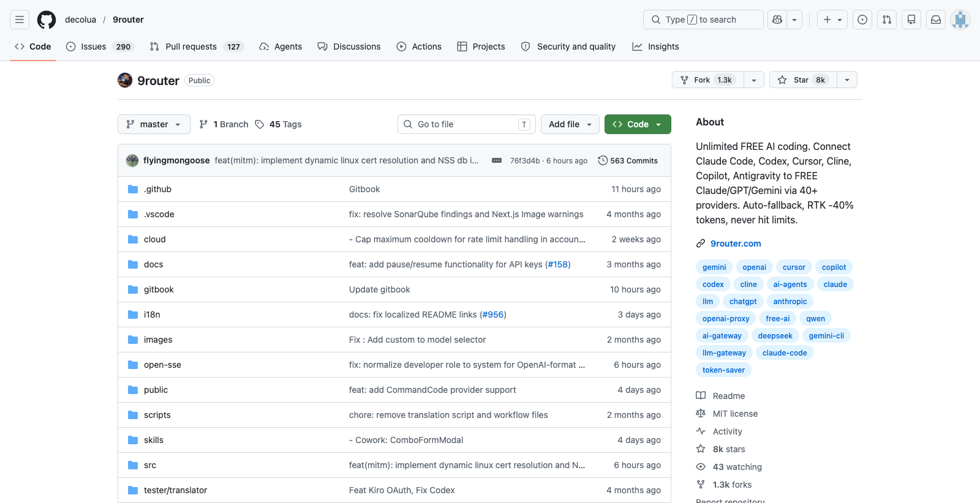
Task: Focus the Go to file search field
Action: pyautogui.click(x=467, y=124)
